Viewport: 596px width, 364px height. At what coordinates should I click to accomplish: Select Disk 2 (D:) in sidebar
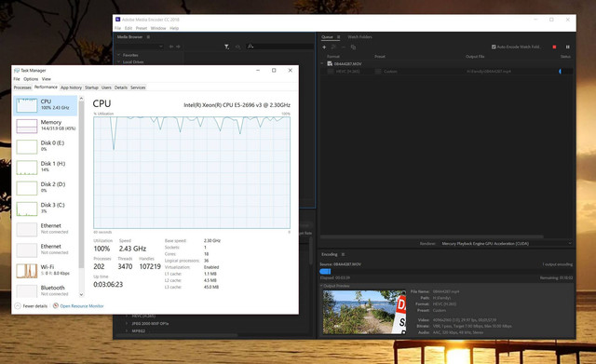pos(46,188)
